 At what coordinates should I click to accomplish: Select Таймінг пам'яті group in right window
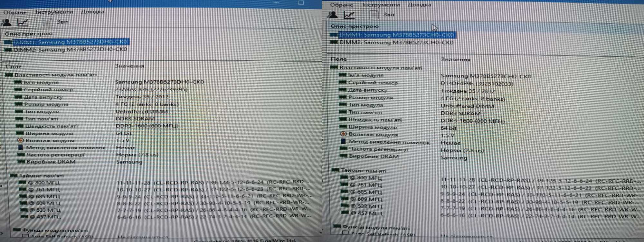point(363,170)
